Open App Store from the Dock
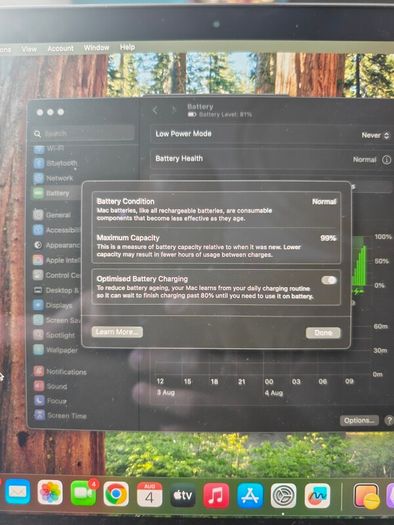The width and height of the screenshot is (394, 525). 250,496
